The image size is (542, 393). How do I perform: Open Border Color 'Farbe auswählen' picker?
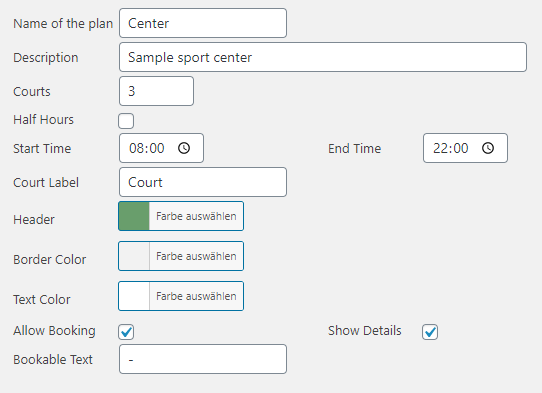(x=196, y=256)
